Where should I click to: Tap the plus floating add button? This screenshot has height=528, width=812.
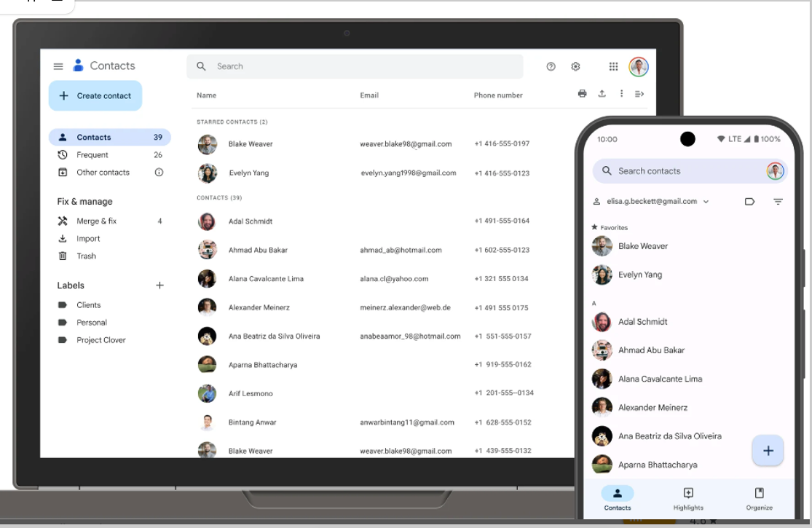tap(768, 450)
